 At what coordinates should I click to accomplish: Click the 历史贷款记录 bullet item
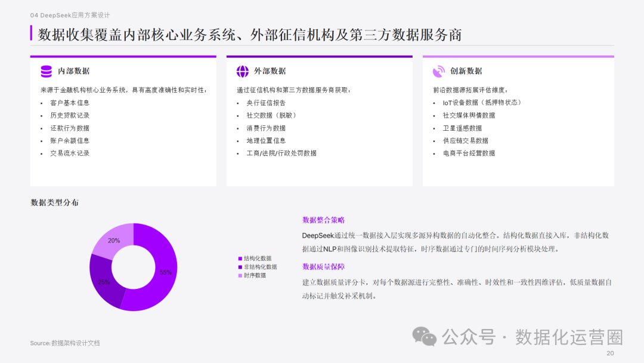tap(70, 115)
